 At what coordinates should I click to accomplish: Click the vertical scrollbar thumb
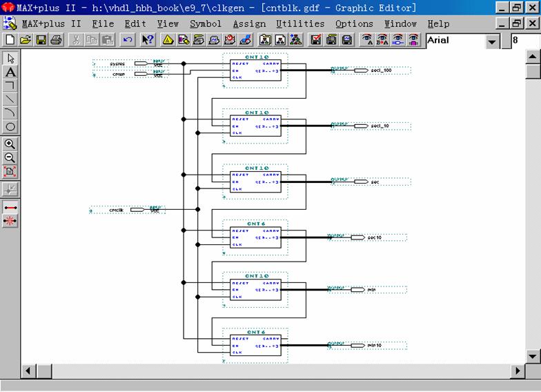click(533, 72)
